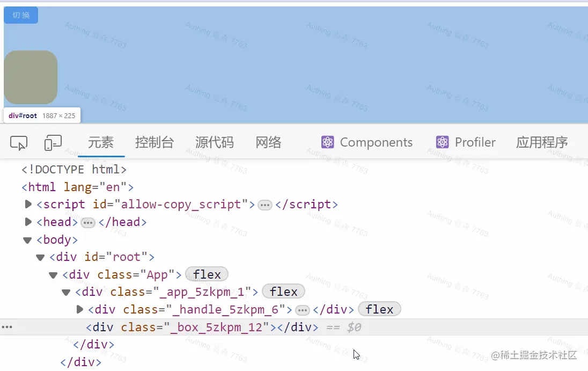Screen dimensions: 588x371
Task: Open the Components tab
Action: [367, 142]
